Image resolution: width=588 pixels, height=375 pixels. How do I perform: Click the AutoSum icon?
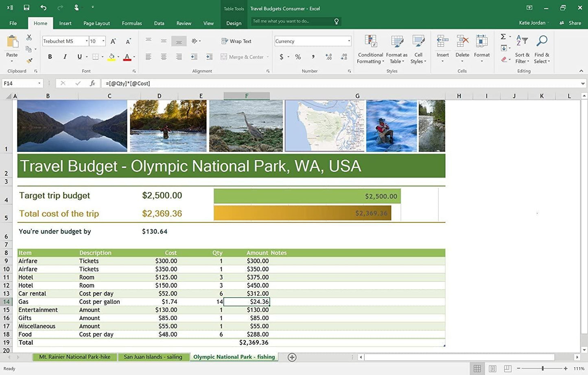(x=503, y=37)
